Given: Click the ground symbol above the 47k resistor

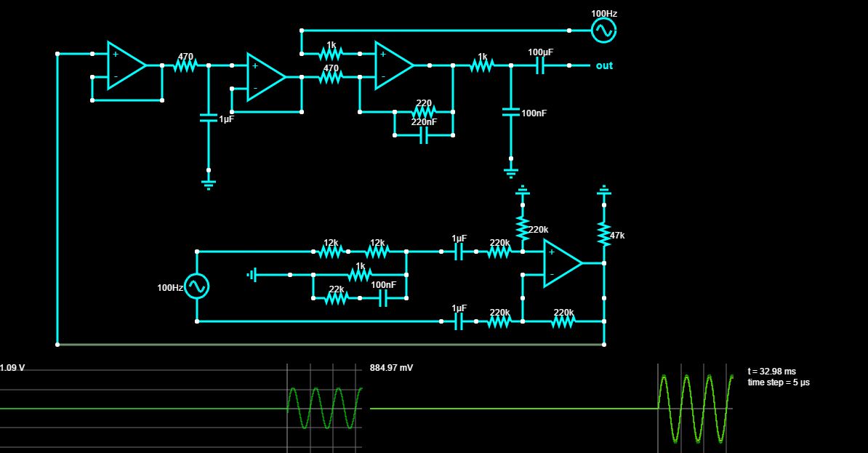Looking at the screenshot, I should point(603,191).
